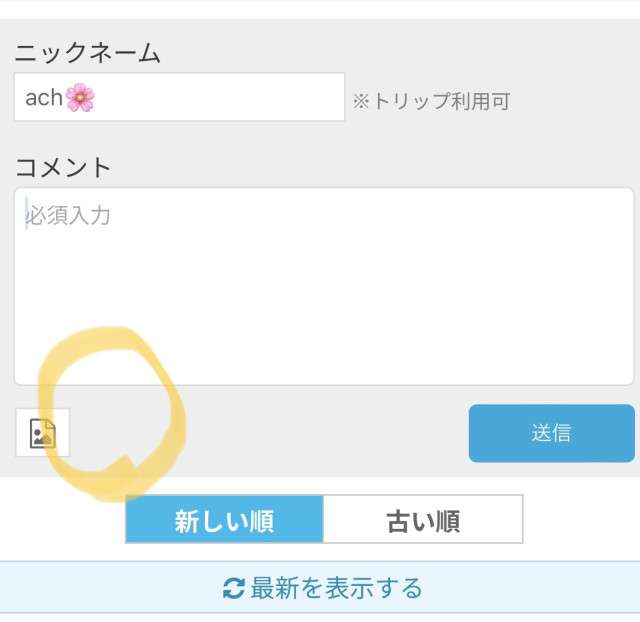This screenshot has height=622, width=640.
Task: Click the refresh arrows icon beside 最新を表示する
Action: (x=233, y=588)
